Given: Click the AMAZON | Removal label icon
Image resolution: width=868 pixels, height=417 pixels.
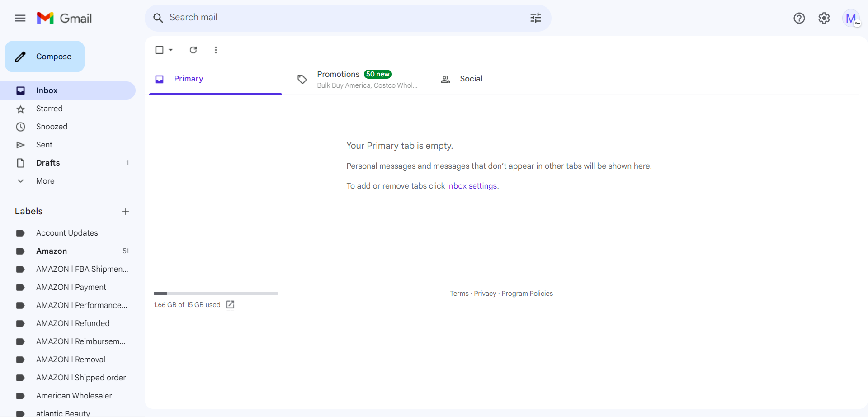Looking at the screenshot, I should click(x=20, y=360).
